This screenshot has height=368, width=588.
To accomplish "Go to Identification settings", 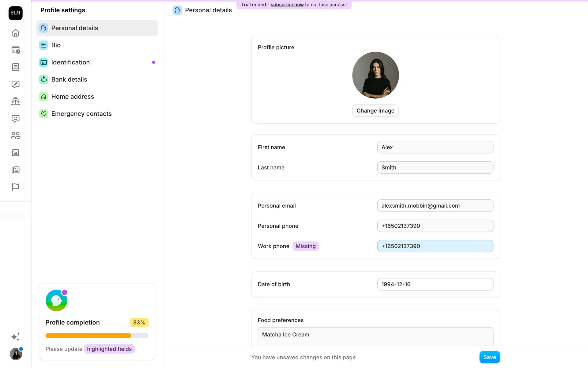I will click(x=70, y=62).
